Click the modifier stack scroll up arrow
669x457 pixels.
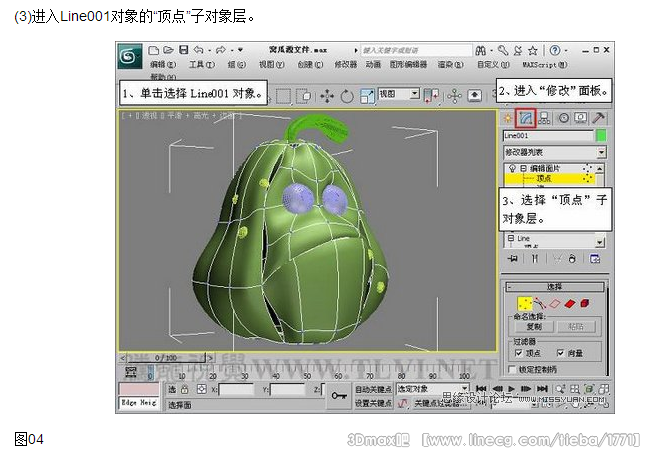coord(600,169)
